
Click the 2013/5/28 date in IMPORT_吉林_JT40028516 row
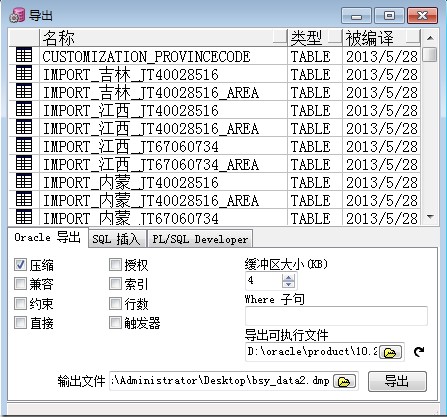coord(382,74)
